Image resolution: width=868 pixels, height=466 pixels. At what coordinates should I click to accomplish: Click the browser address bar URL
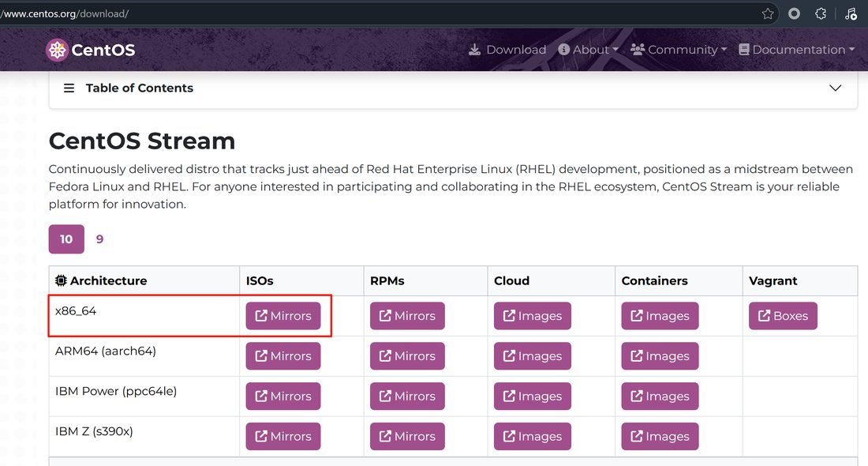click(65, 14)
